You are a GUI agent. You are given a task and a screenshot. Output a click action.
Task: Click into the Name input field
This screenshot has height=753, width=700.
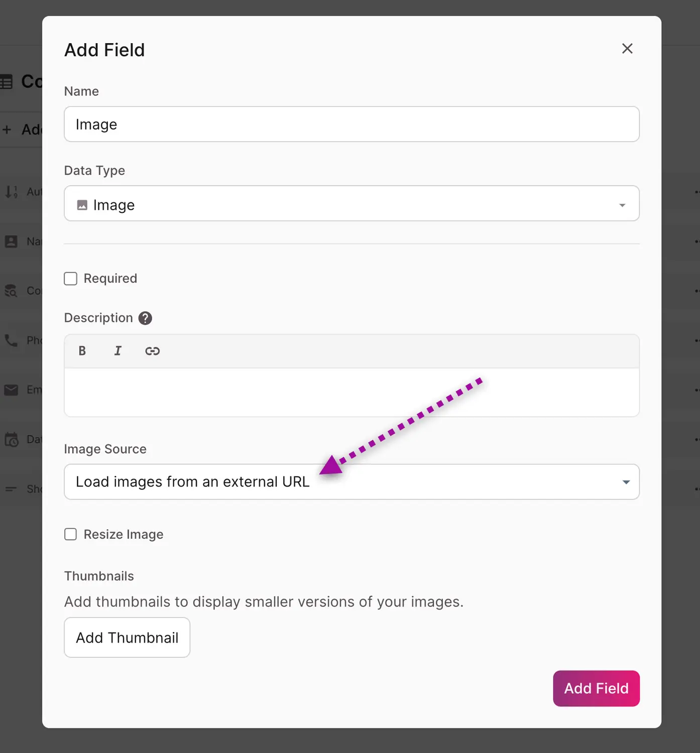(x=352, y=124)
